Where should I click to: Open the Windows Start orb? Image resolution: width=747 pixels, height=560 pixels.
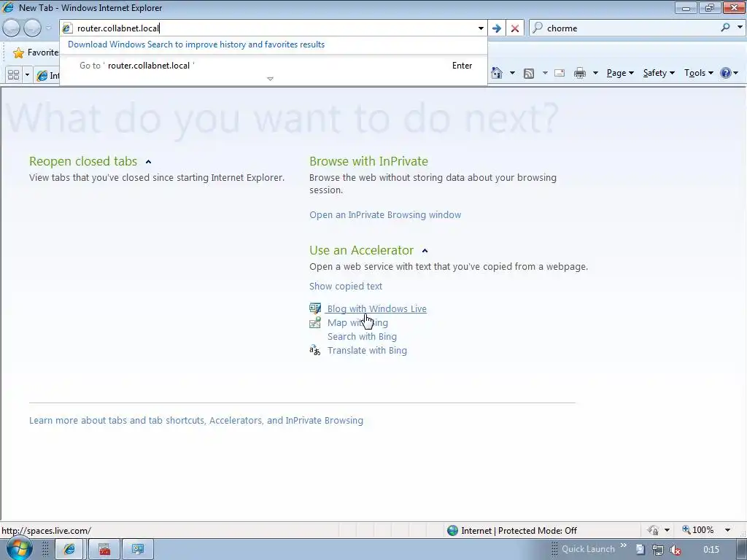click(x=19, y=548)
